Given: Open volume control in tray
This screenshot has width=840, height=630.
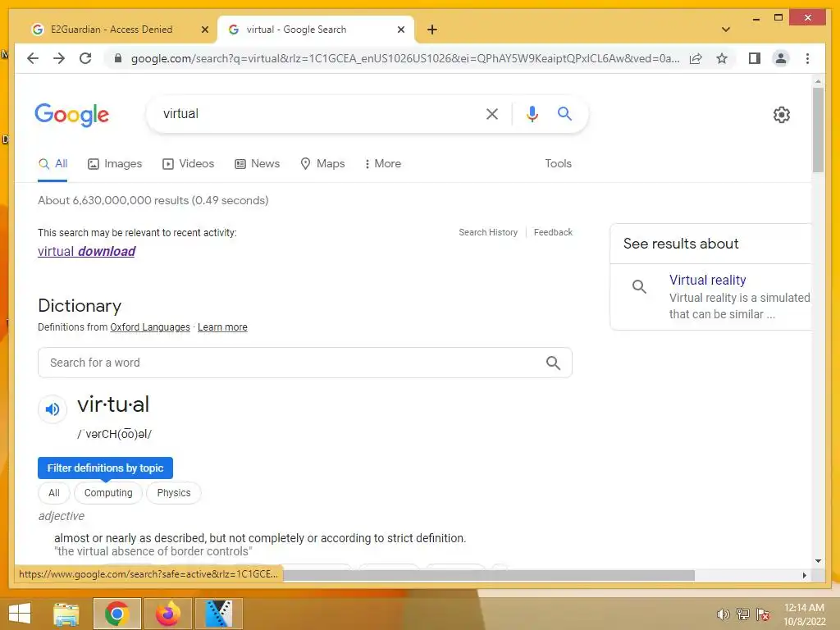Looking at the screenshot, I should point(724,614).
